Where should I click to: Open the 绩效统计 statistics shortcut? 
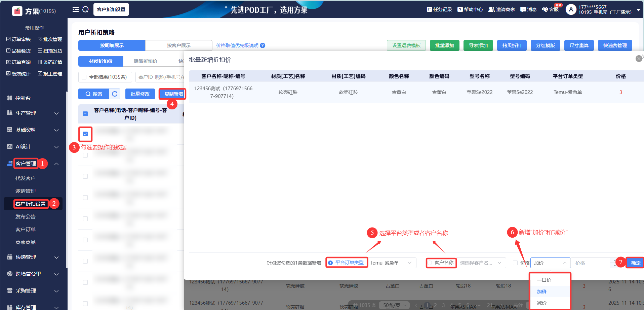pyautogui.click(x=18, y=74)
